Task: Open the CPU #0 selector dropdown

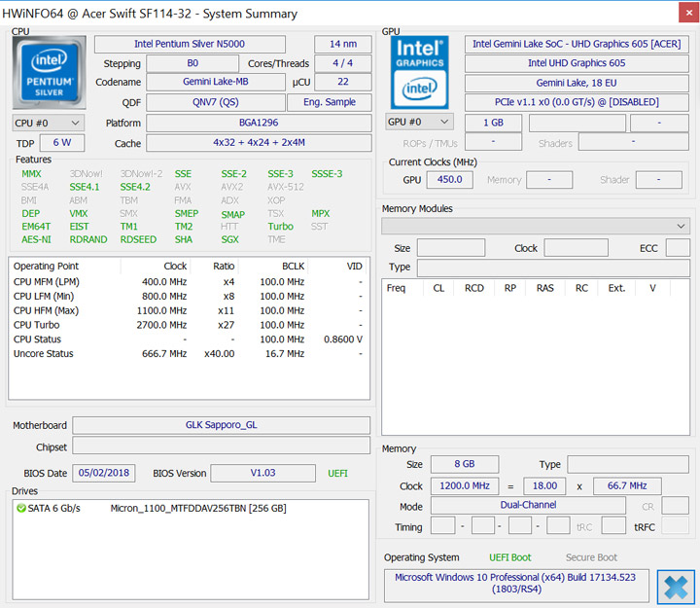Action: (48, 123)
